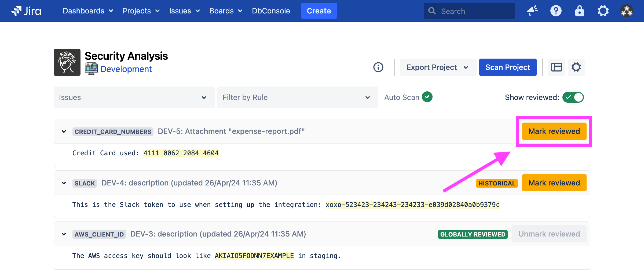Open Jira administration gear in the header
The width and height of the screenshot is (644, 272).
tap(603, 11)
